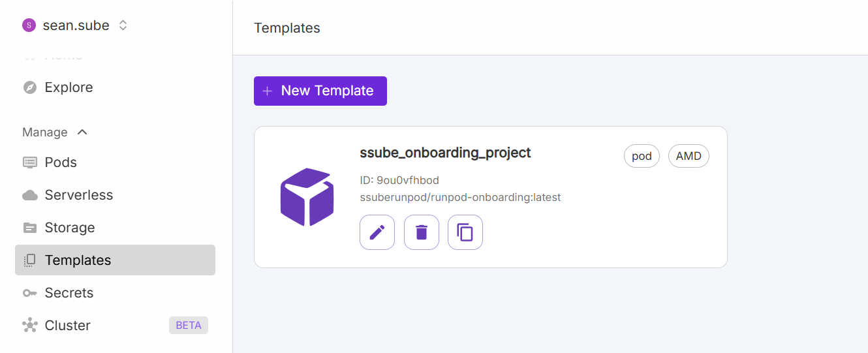Click the duplicate template copy icon
Image resolution: width=868 pixels, height=353 pixels.
pos(465,232)
